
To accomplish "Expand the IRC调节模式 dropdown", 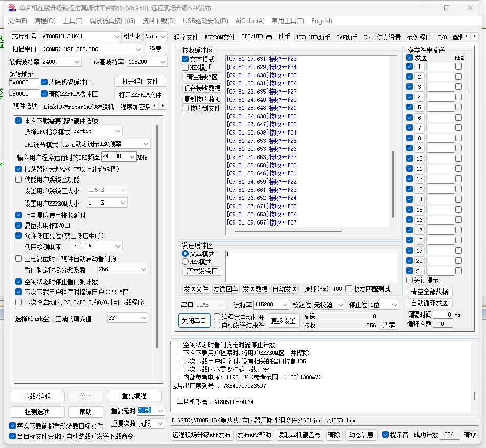I will 146,144.
